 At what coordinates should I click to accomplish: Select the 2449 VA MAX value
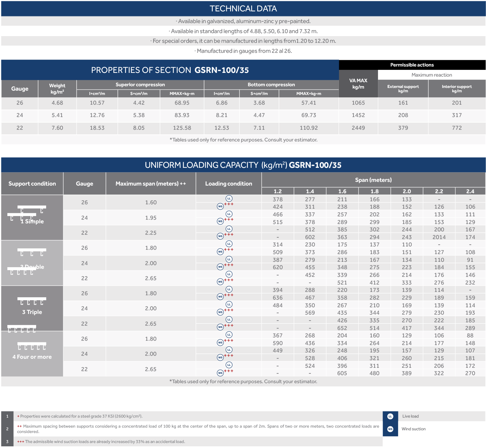coord(358,128)
